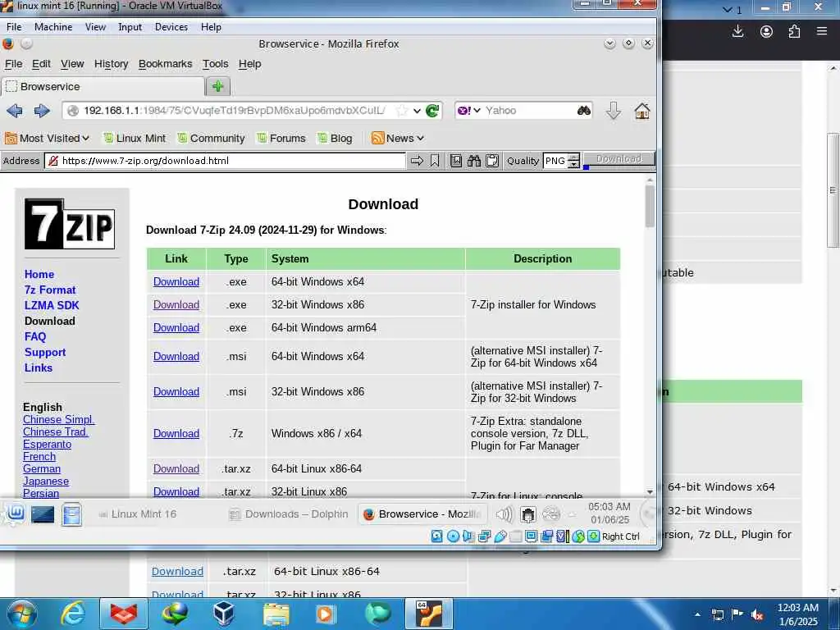Viewport: 840px width, 630px height.
Task: Expand Most Visited bookmarks dropdown
Action: tap(47, 138)
